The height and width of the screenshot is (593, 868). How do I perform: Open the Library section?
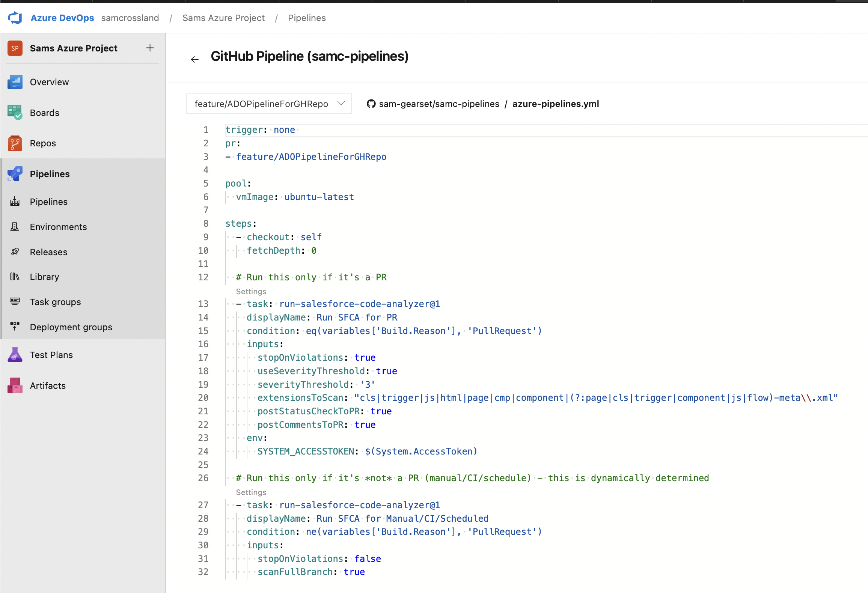[44, 277]
